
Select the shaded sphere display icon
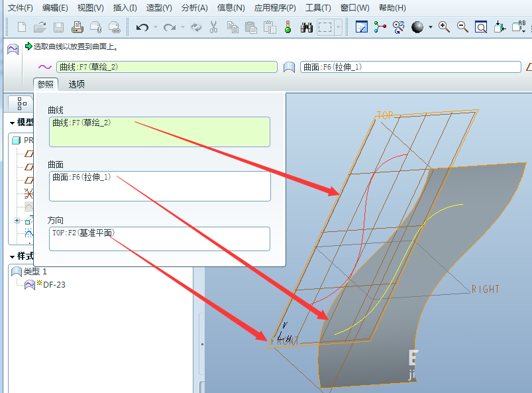click(417, 27)
